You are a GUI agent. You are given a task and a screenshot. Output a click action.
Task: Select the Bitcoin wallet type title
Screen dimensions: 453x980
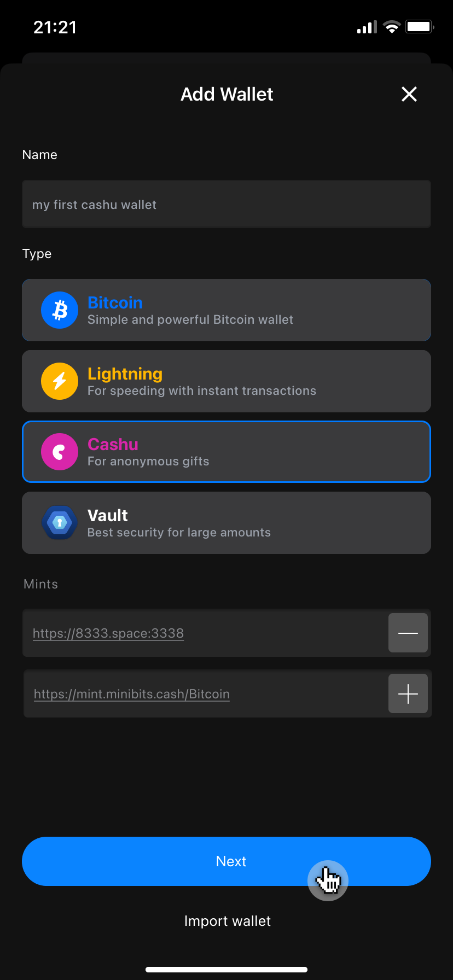pos(115,302)
